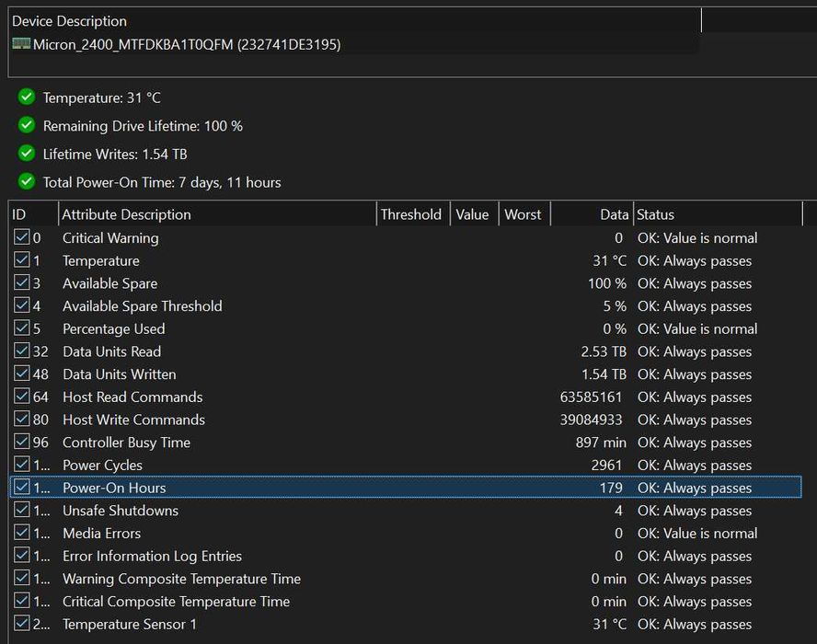
Task: Click the Data column header
Action: 593,214
